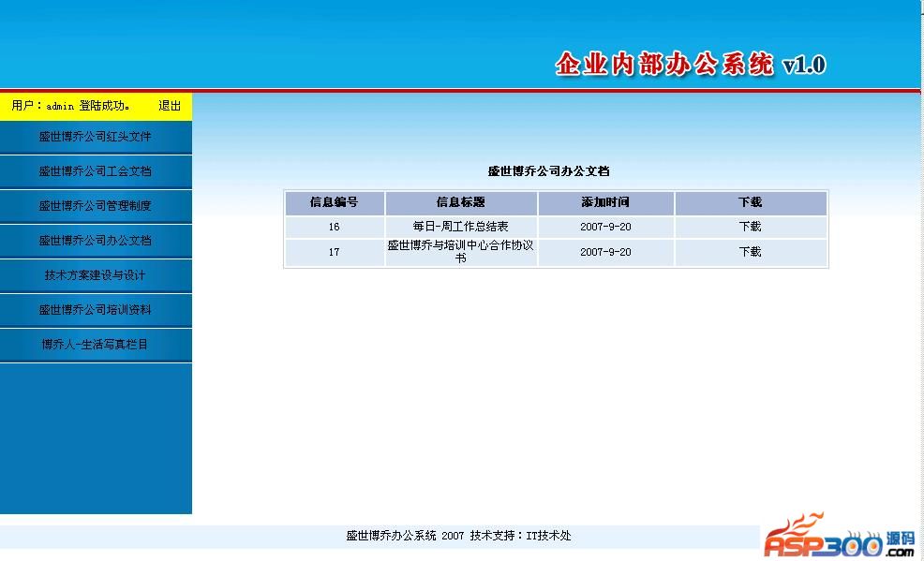Click the 用户：admin 登陆成功 status text
Screen dimensions: 924x561
tap(70, 106)
